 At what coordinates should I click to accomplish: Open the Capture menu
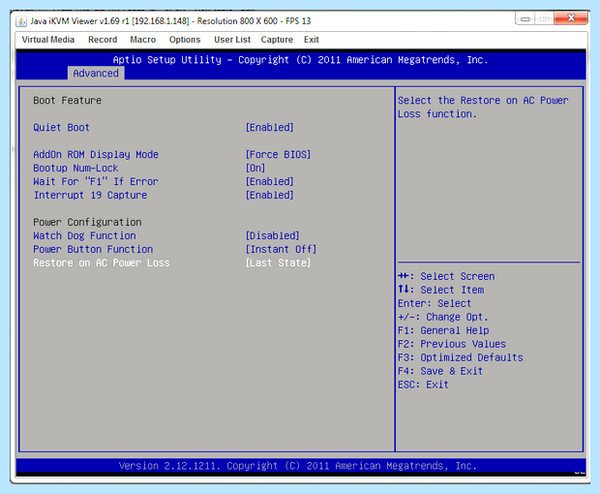[277, 40]
